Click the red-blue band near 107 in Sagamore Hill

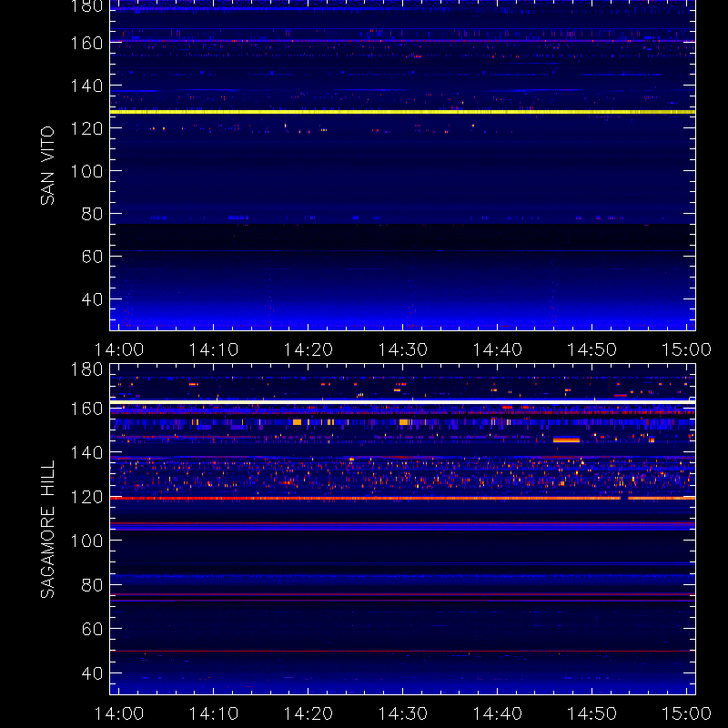click(x=402, y=526)
